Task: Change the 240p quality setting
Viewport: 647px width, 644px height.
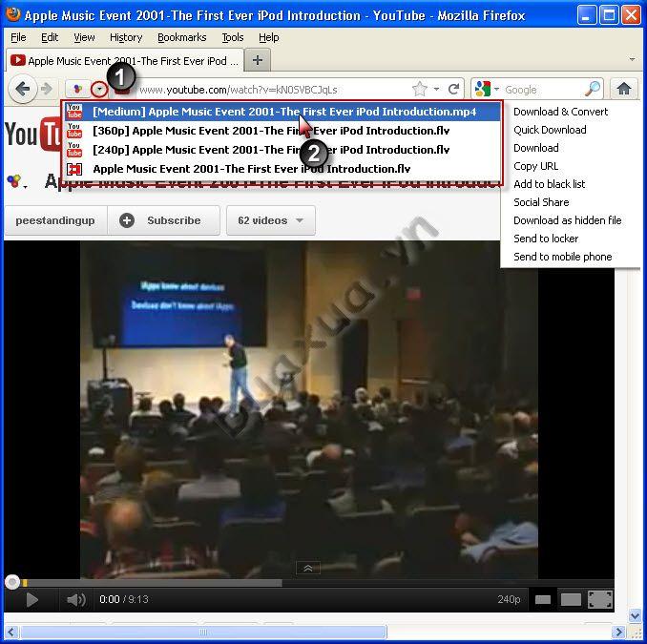Action: coord(509,599)
